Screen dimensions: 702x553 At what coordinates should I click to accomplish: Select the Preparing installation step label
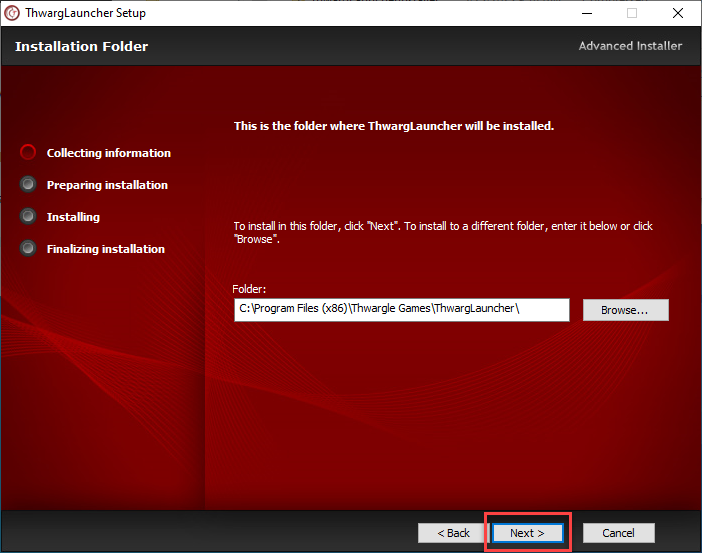107,185
